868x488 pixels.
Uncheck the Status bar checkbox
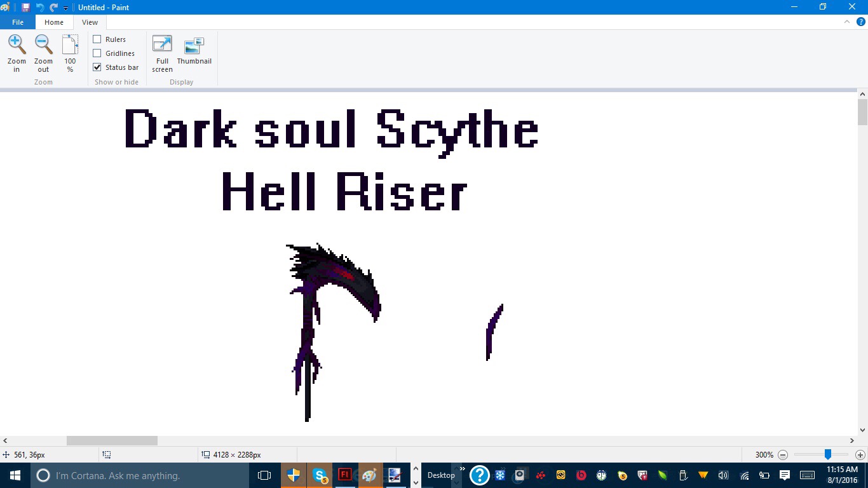click(97, 67)
